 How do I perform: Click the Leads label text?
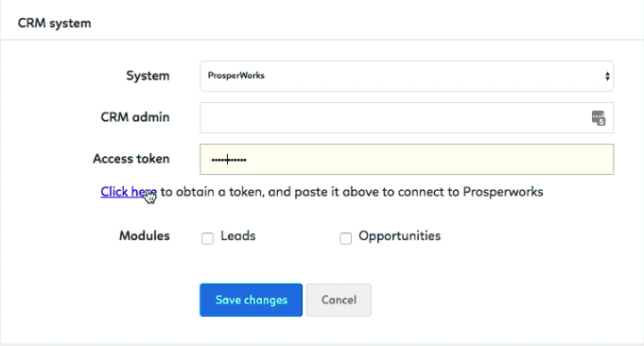tap(238, 236)
